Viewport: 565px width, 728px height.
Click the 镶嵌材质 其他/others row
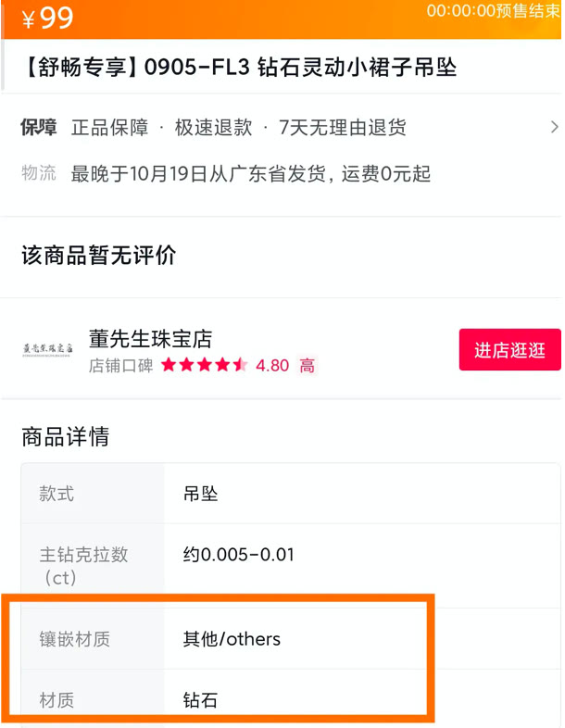291,639
